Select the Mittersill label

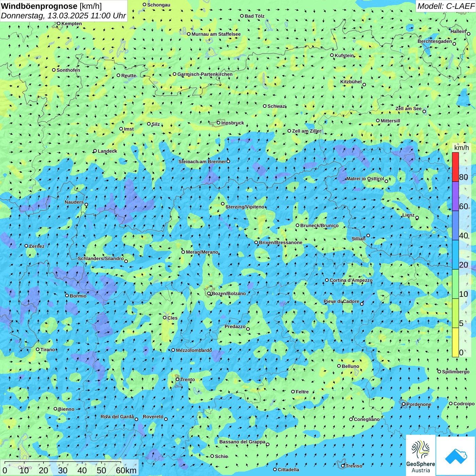click(x=390, y=121)
